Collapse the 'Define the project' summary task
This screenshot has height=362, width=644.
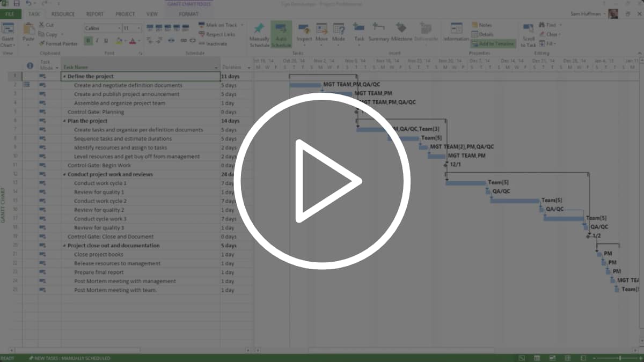coord(64,77)
